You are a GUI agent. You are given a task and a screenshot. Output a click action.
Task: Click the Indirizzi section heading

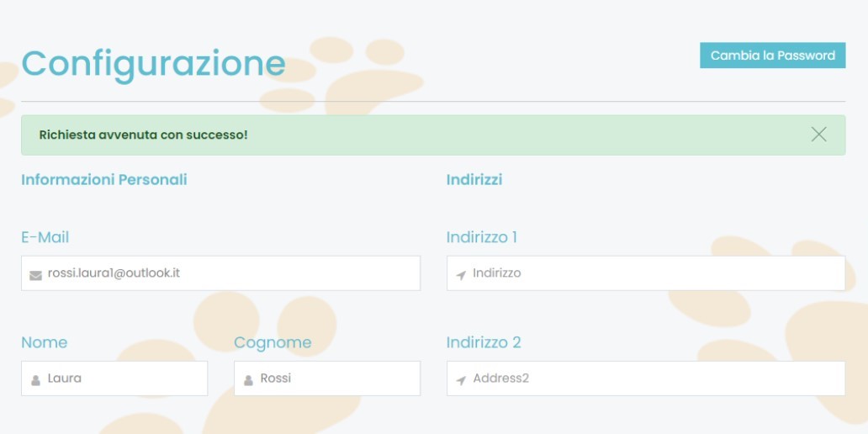pos(474,179)
